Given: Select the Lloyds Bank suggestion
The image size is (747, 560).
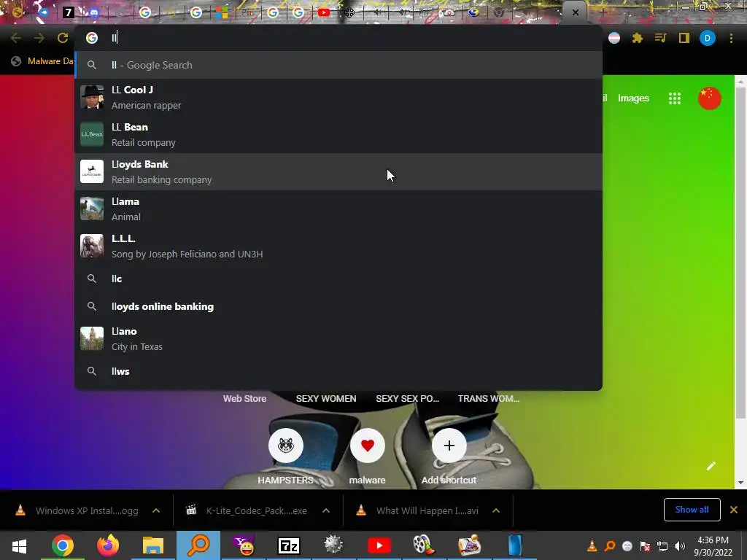Looking at the screenshot, I should (x=338, y=171).
